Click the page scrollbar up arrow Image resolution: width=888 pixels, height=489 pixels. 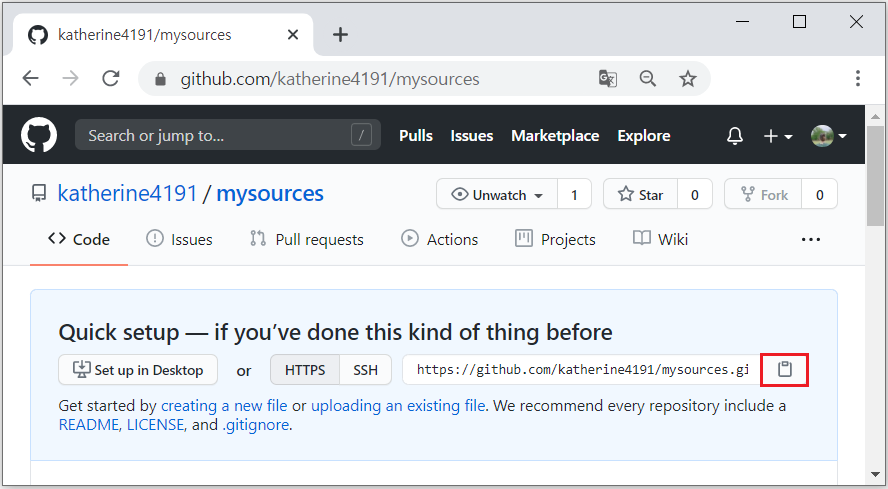click(876, 117)
